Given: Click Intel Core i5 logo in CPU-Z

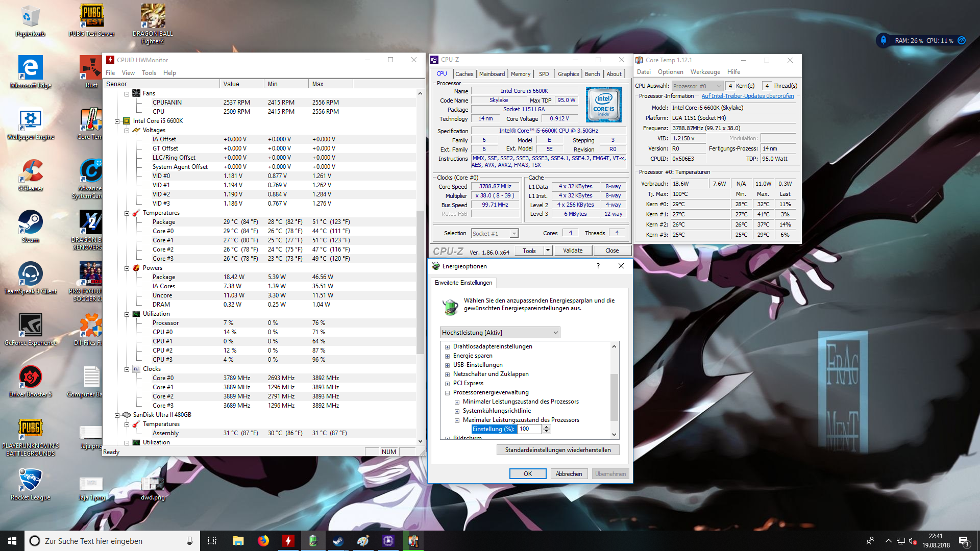Looking at the screenshot, I should 603,105.
